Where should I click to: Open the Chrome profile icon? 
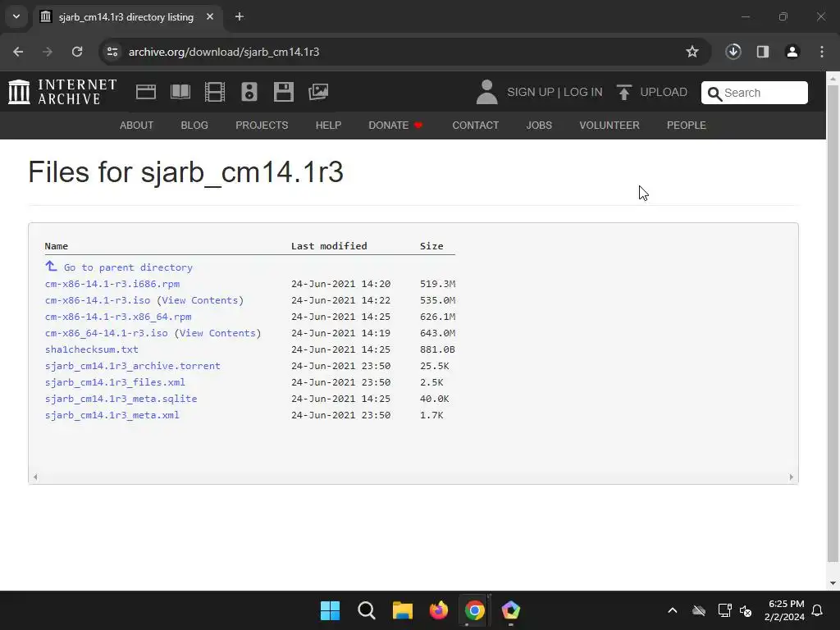(x=792, y=52)
